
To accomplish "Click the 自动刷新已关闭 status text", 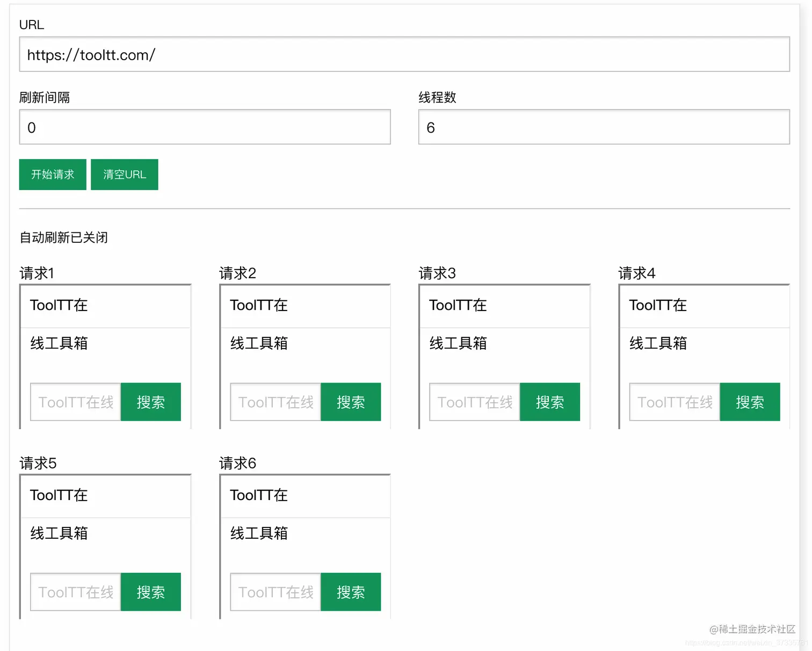I will (64, 237).
